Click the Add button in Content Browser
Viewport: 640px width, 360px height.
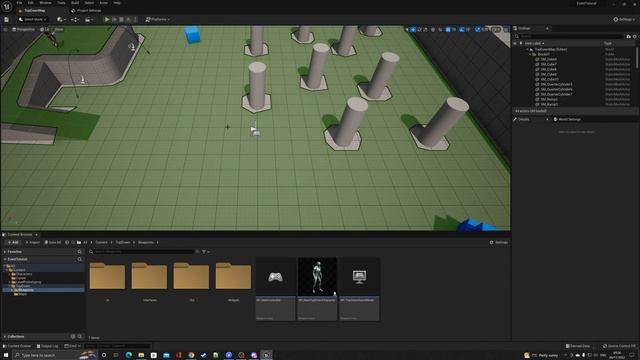(13, 242)
